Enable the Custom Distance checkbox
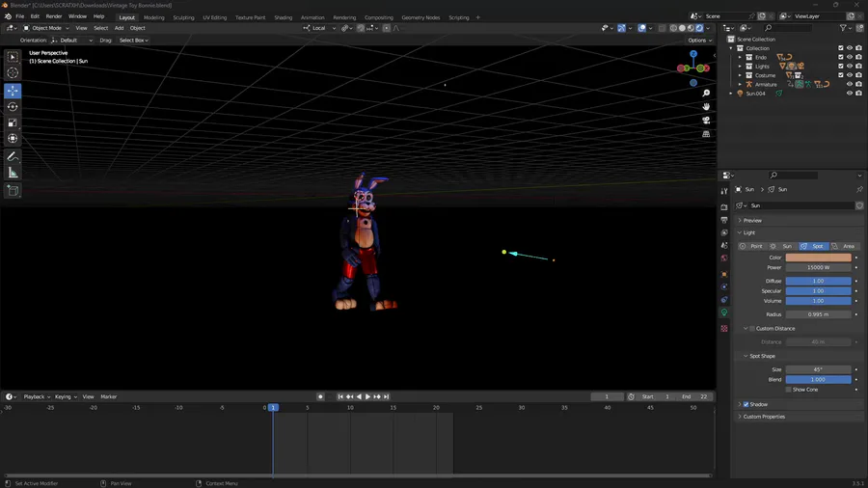Viewport: 868px width, 488px height. [x=751, y=329]
